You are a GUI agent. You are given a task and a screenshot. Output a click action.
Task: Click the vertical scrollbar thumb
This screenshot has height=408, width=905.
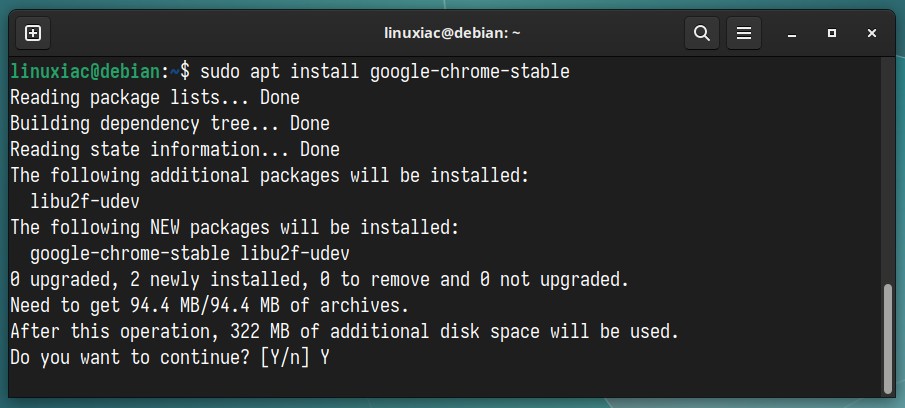(888, 339)
